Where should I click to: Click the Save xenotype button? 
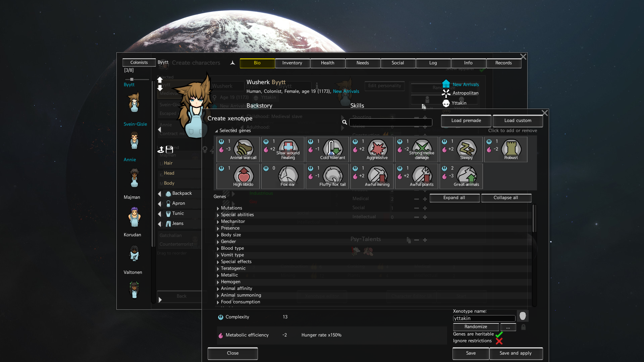click(x=471, y=353)
